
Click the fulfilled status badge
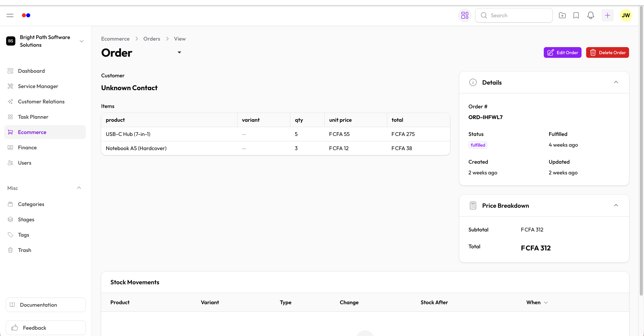(478, 145)
